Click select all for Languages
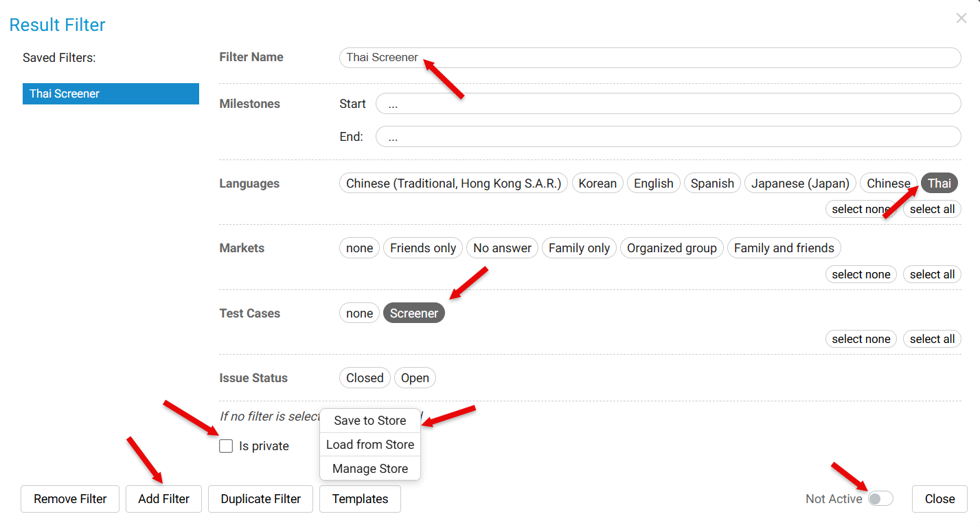 coord(931,210)
